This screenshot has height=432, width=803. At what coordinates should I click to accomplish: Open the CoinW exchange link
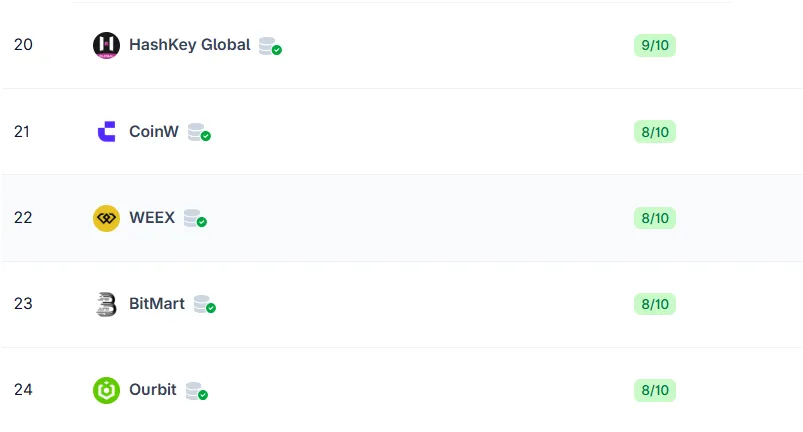point(154,131)
